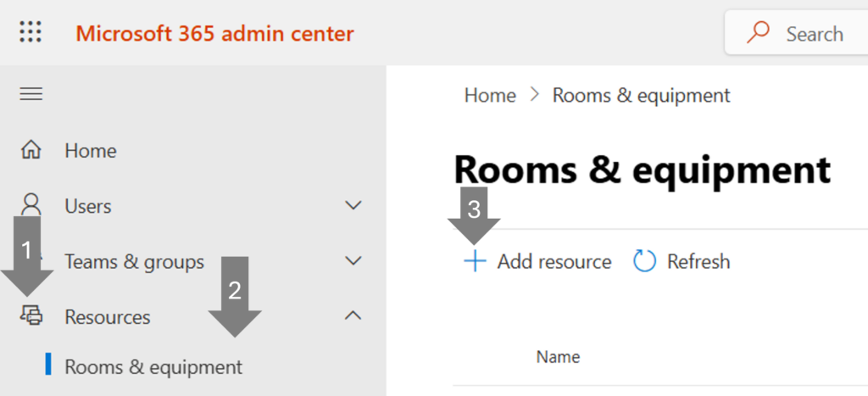This screenshot has width=868, height=396.
Task: Click the magnifying glass search icon
Action: (x=757, y=33)
